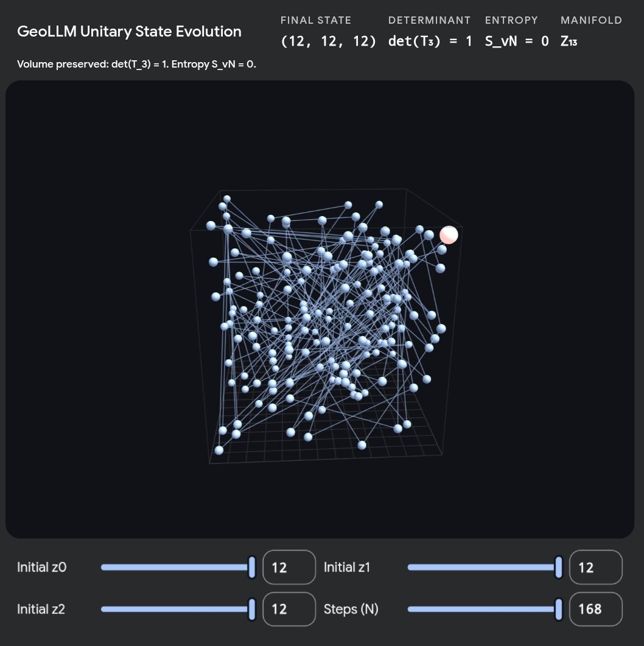Click the Steps (N) label
Image resolution: width=644 pixels, height=646 pixels.
coord(351,609)
